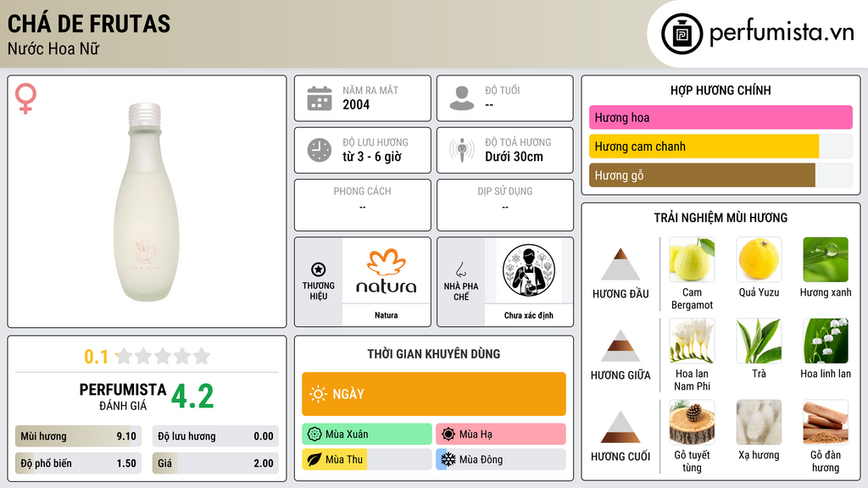This screenshot has height=488, width=868.
Task: Select the Cam Bergamot note image
Action: [x=692, y=259]
